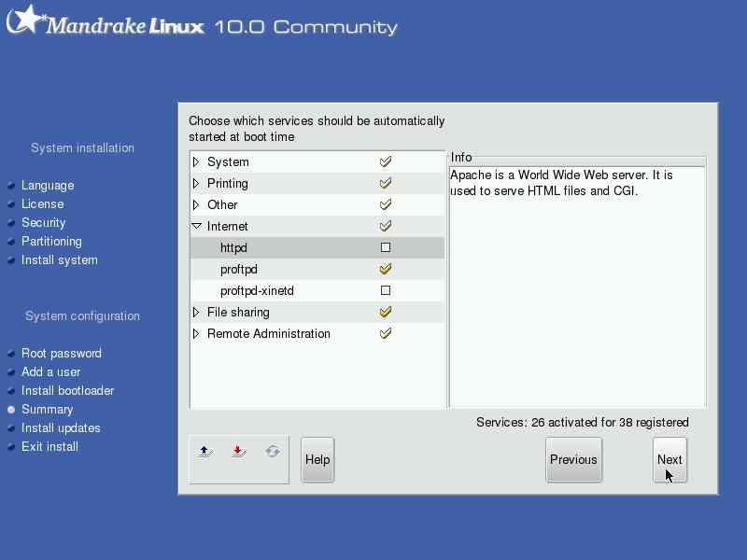Viewport: 747px width, 560px height.
Task: Go back with the Previous button
Action: pyautogui.click(x=573, y=460)
